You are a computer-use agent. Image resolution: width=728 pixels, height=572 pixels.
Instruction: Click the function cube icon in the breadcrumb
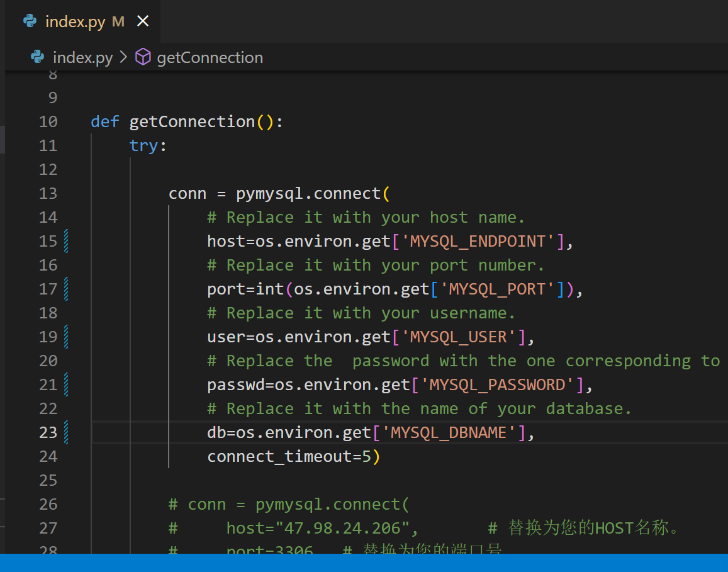pyautogui.click(x=143, y=57)
